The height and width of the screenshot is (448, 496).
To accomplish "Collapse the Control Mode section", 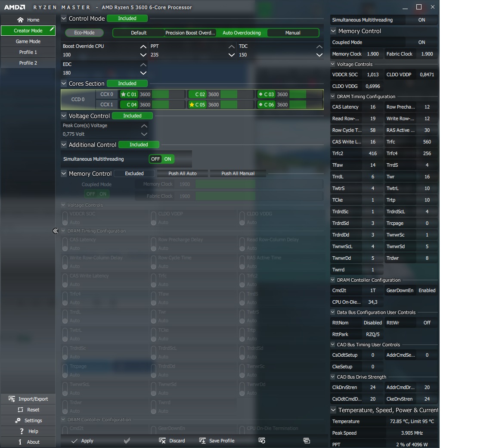I will coord(64,19).
